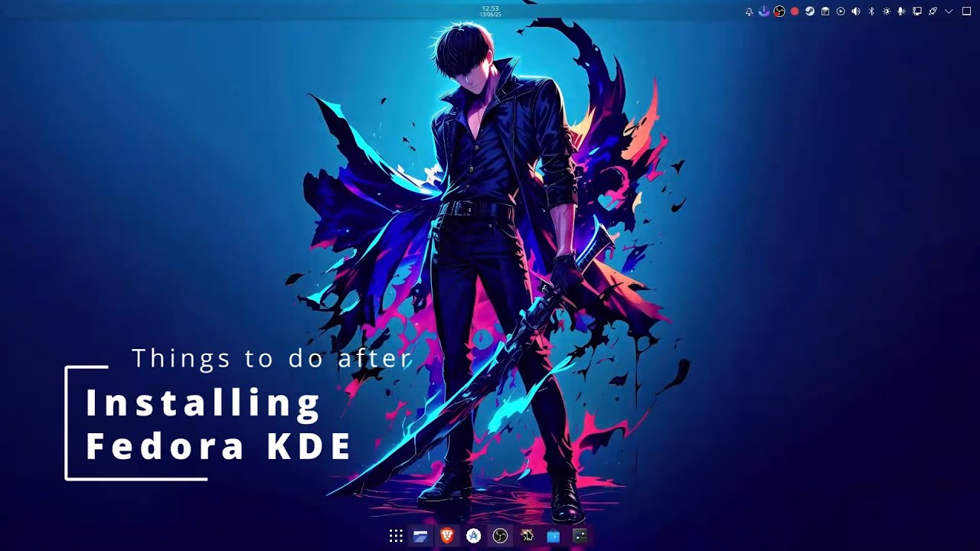This screenshot has width=980, height=551.
Task: Open the application launcher grid
Action: (x=396, y=536)
